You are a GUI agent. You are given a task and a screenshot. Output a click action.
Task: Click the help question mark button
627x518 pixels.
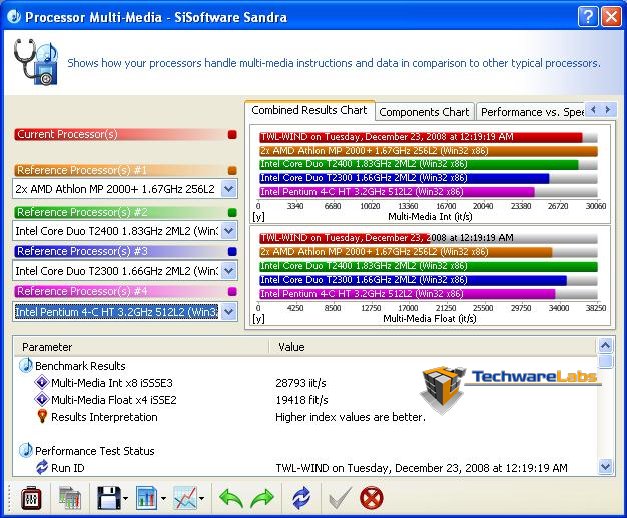(588, 17)
